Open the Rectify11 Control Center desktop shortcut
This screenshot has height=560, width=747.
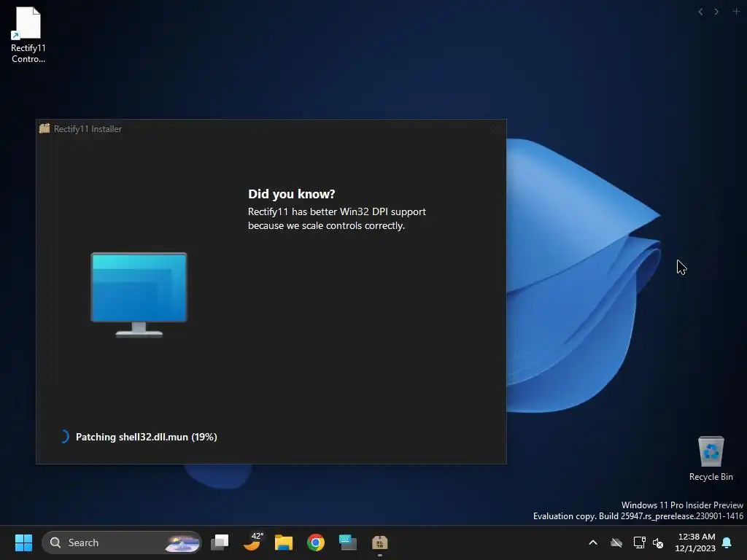[x=28, y=35]
